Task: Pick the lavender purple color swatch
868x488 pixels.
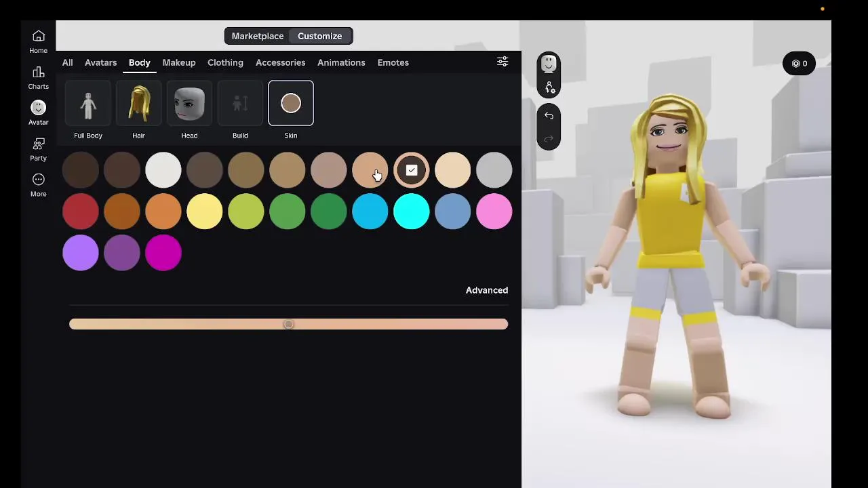Action: (81, 253)
